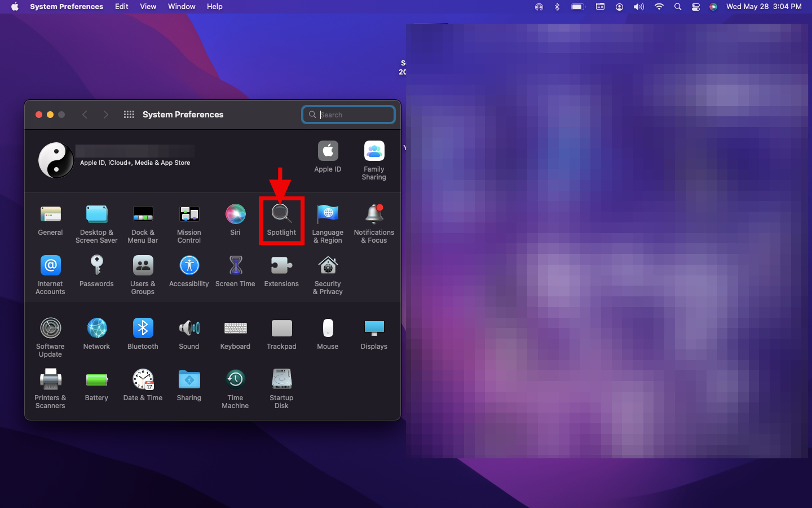The width and height of the screenshot is (812, 508).
Task: Open Sound preferences
Action: point(189,335)
